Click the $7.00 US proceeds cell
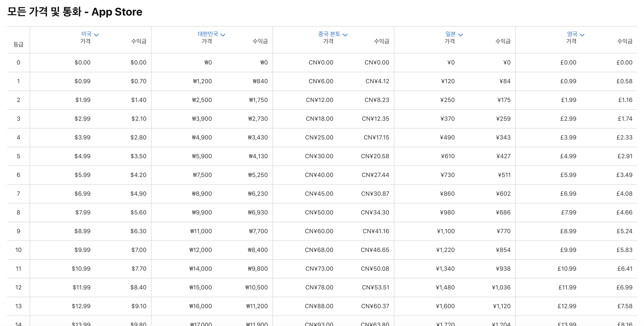The width and height of the screenshot is (644, 326). (139, 250)
